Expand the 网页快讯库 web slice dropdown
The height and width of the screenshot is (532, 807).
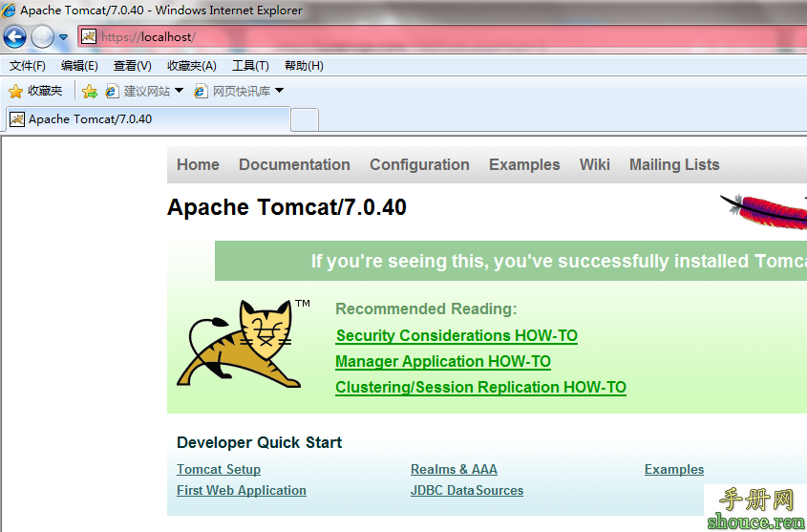[x=280, y=91]
